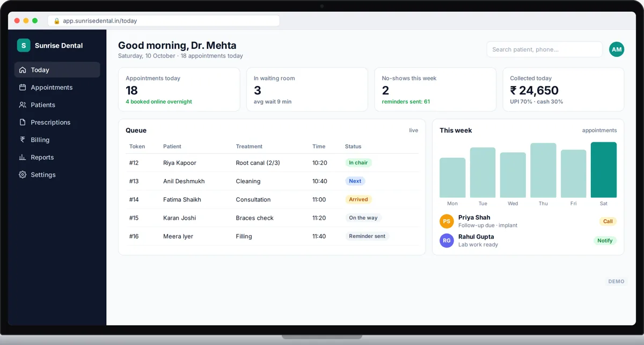
Task: Click the 'Next' status badge
Action: click(x=355, y=181)
